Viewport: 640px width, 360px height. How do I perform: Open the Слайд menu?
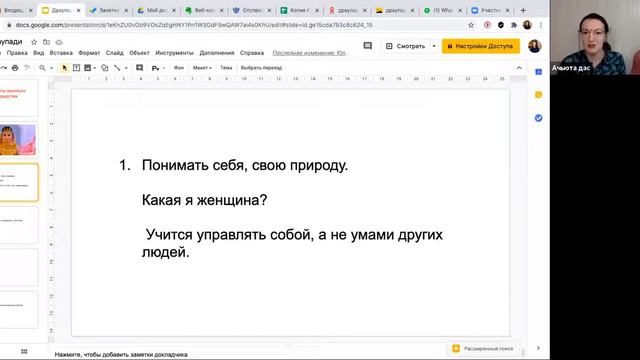coord(115,53)
